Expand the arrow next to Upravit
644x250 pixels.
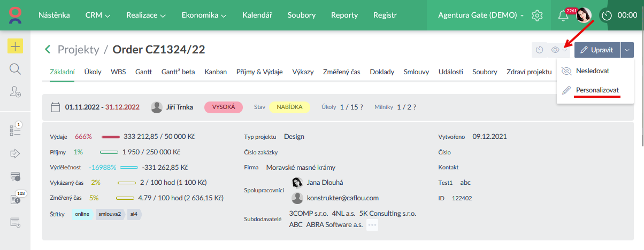(628, 50)
